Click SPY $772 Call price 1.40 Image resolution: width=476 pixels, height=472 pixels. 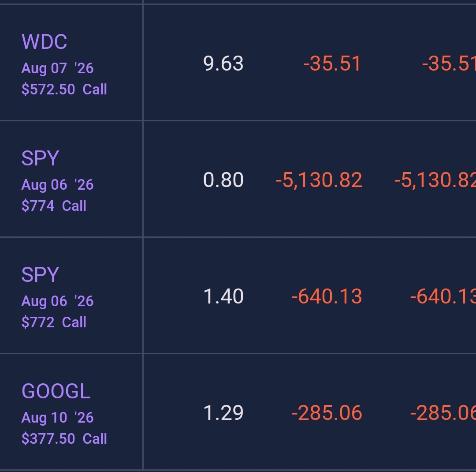223,296
